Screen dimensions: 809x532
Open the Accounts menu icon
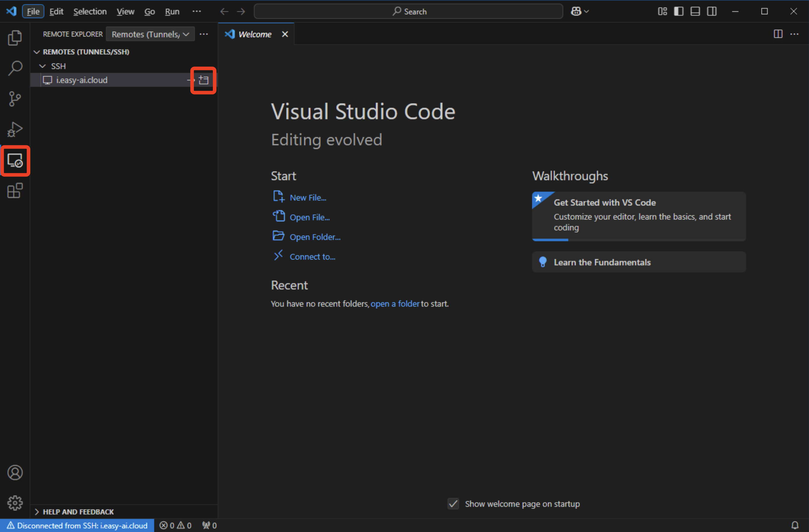[x=15, y=472]
